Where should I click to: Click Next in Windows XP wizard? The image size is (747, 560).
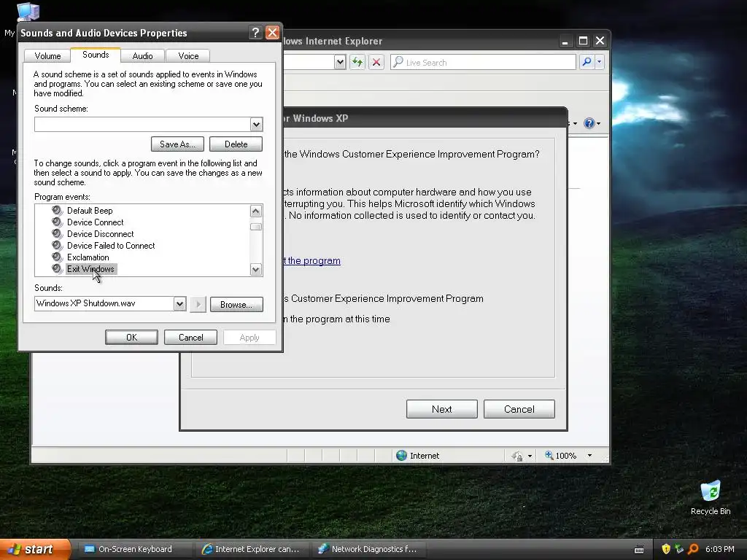(441, 409)
